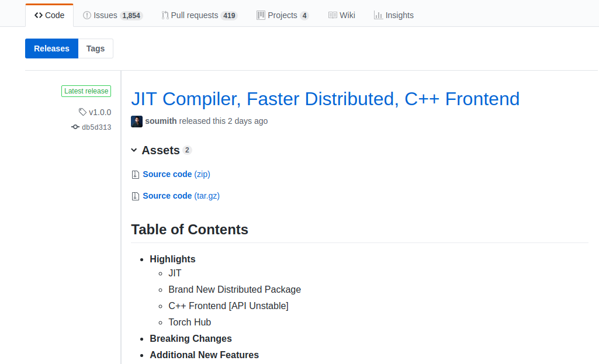
Task: Click the Latest release badge
Action: coord(86,91)
